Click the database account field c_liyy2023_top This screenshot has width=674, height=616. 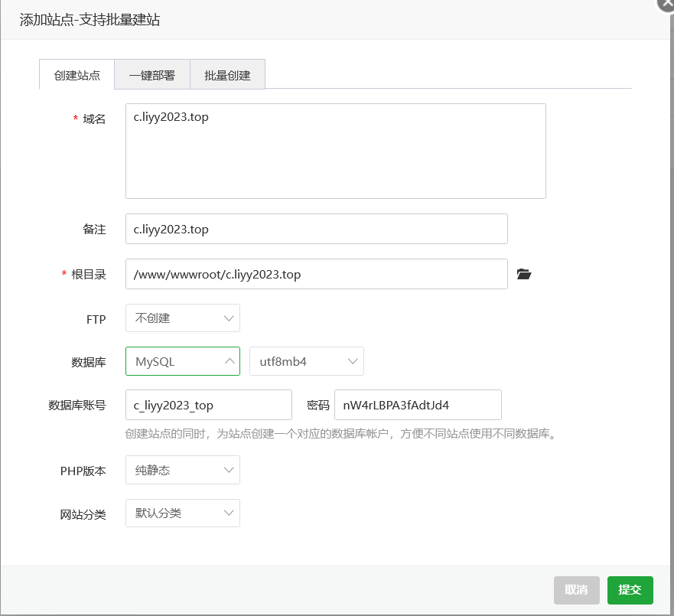[209, 405]
